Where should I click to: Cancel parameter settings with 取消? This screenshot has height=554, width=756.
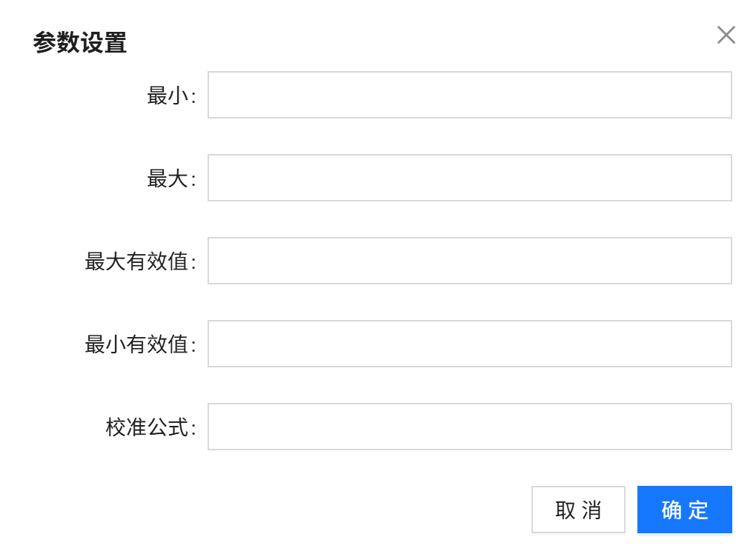coord(579,509)
